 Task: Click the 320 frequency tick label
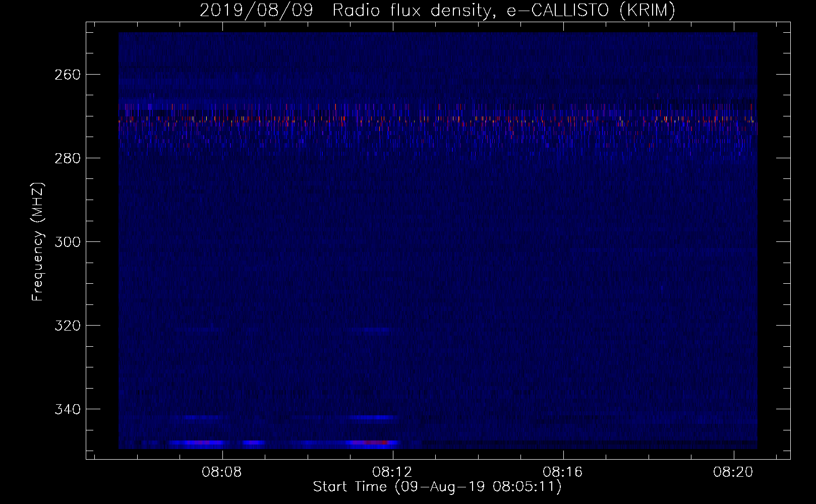(x=67, y=326)
